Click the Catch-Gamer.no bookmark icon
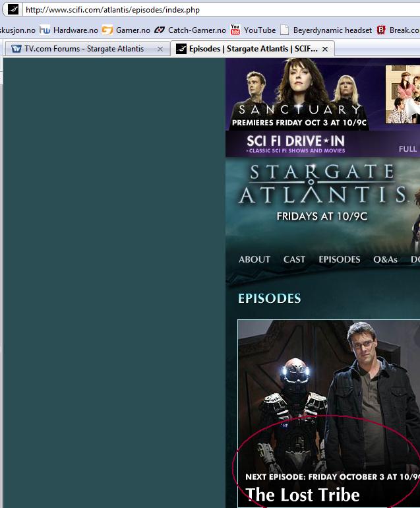The width and height of the screenshot is (420, 508). click(160, 30)
